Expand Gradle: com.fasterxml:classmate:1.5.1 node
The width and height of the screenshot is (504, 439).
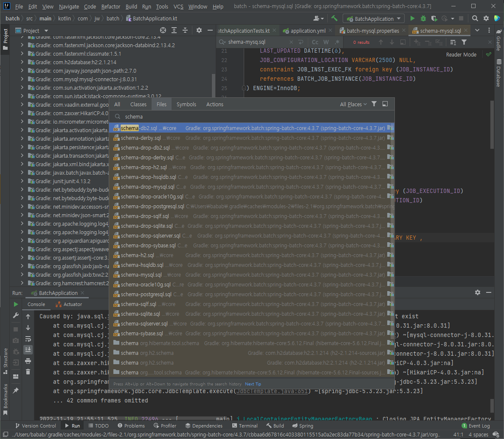pos(22,54)
